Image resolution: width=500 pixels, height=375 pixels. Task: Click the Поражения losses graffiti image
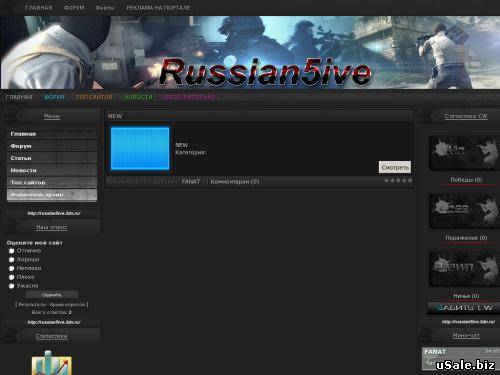click(464, 211)
